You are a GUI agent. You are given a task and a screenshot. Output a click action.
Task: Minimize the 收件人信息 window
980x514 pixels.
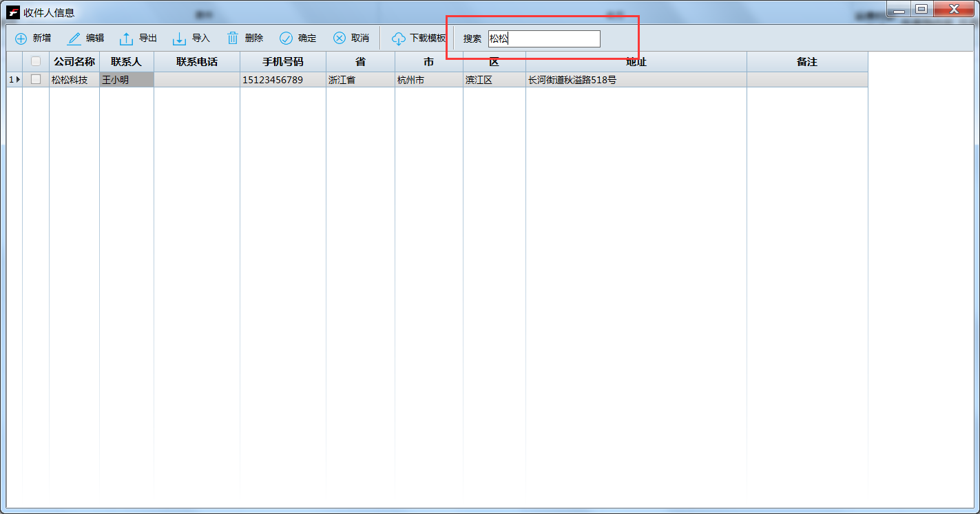tap(899, 9)
